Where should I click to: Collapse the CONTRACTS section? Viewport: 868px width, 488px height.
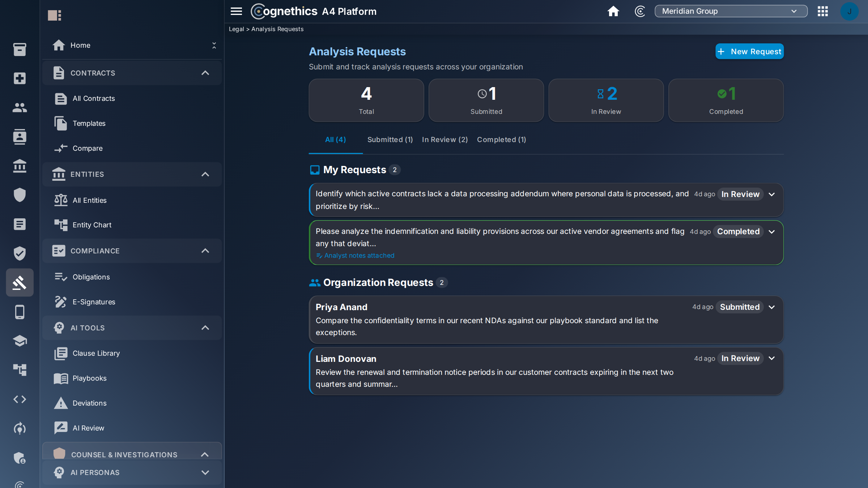click(205, 73)
